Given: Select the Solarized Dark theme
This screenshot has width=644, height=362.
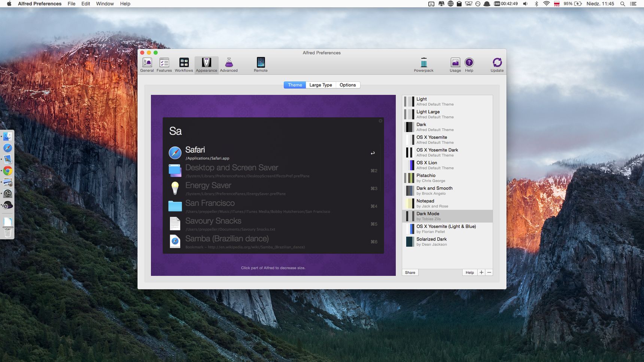Looking at the screenshot, I should 447,241.
